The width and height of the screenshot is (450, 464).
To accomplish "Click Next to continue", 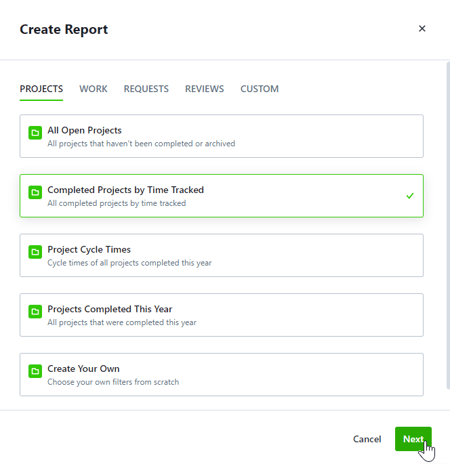I will click(413, 439).
